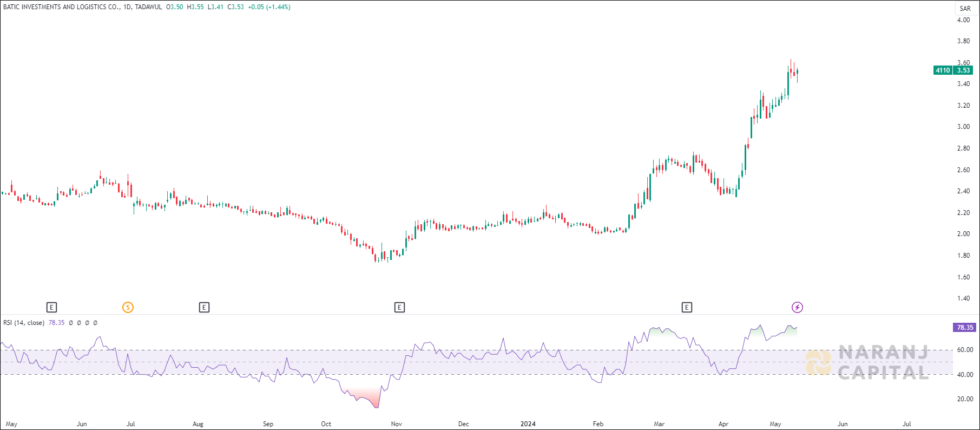This screenshot has width=980, height=430.
Task: Click the 2.80 price axis label
Action: (x=963, y=148)
